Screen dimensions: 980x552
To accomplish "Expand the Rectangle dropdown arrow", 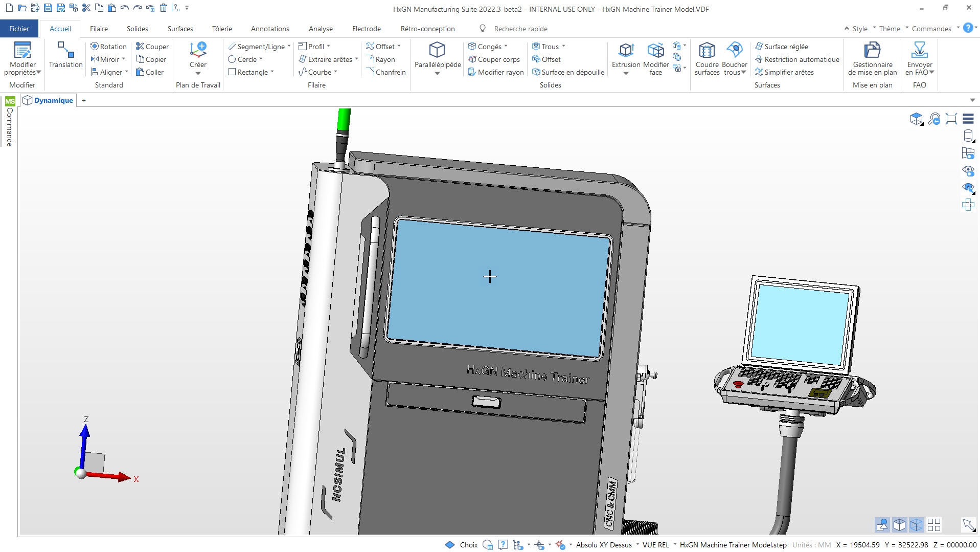I will [x=272, y=72].
